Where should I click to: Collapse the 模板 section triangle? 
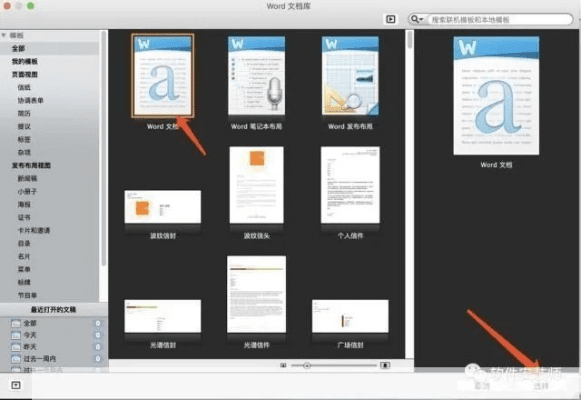[4, 35]
